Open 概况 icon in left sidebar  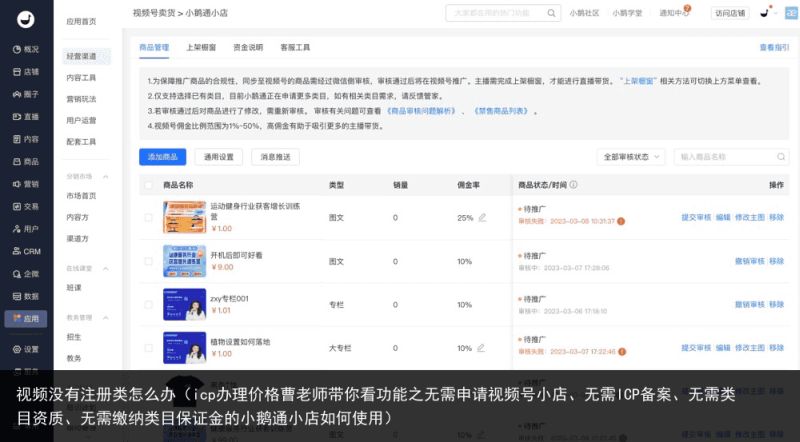pyautogui.click(x=17, y=50)
